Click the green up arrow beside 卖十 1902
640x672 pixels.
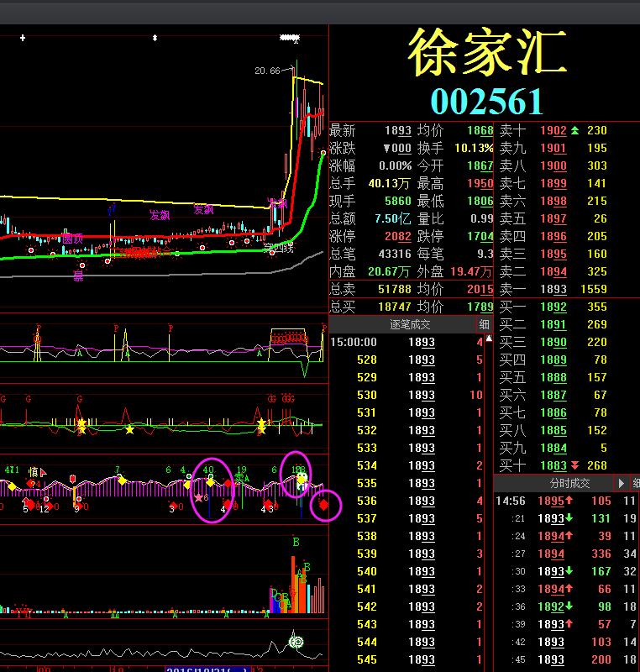point(574,130)
